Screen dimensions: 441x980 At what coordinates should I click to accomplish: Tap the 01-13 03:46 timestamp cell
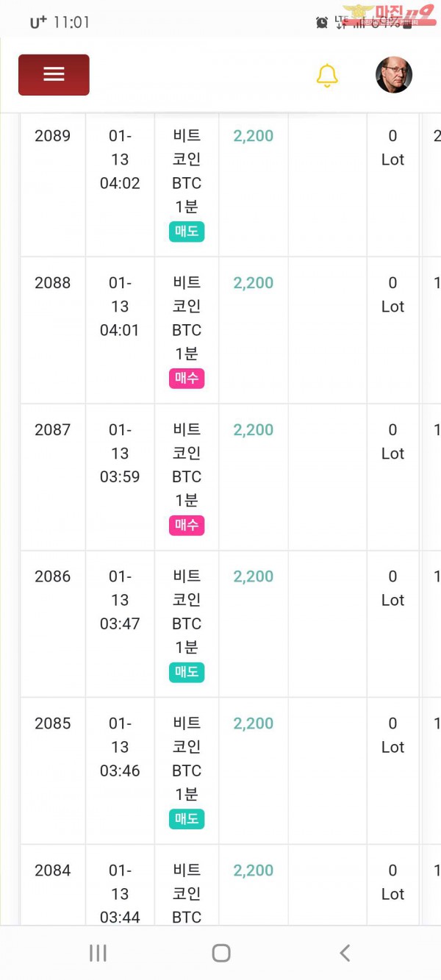pyautogui.click(x=120, y=747)
